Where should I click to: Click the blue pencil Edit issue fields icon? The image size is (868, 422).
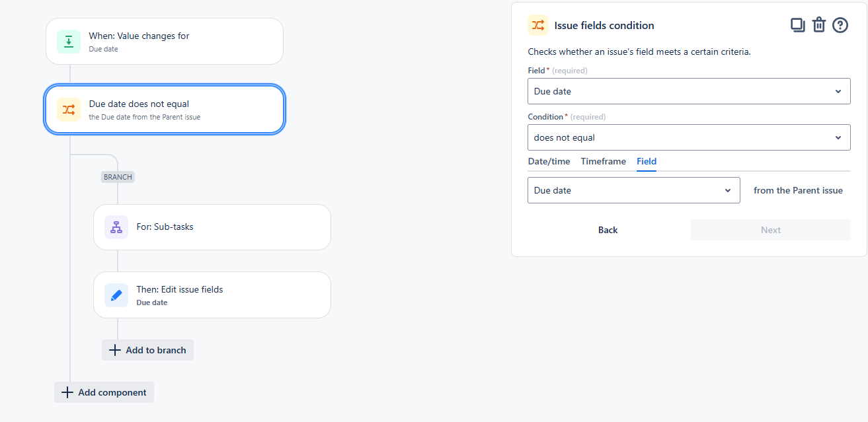(x=116, y=295)
